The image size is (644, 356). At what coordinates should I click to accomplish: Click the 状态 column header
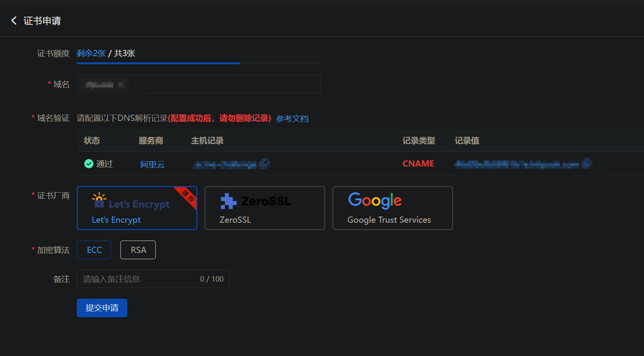tap(92, 141)
